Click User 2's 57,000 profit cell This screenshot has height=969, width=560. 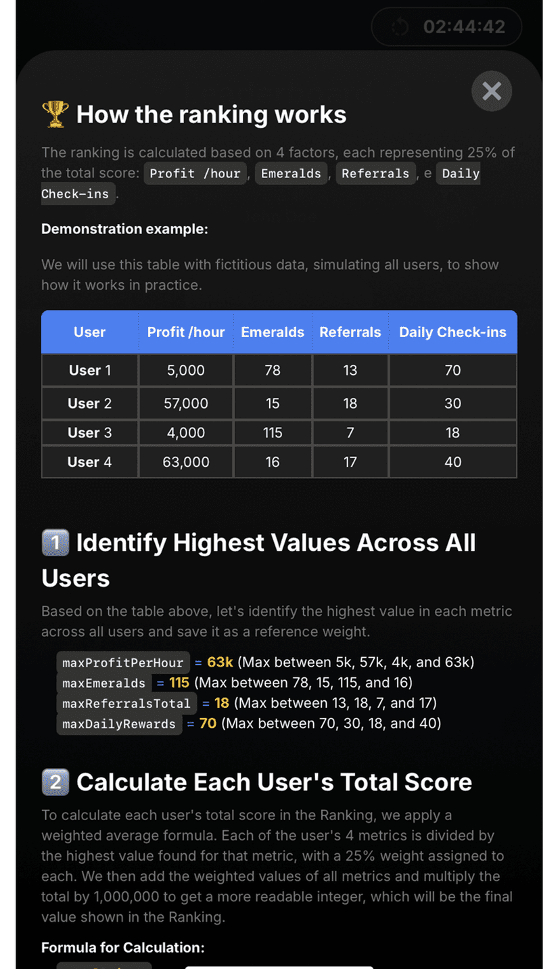click(186, 403)
